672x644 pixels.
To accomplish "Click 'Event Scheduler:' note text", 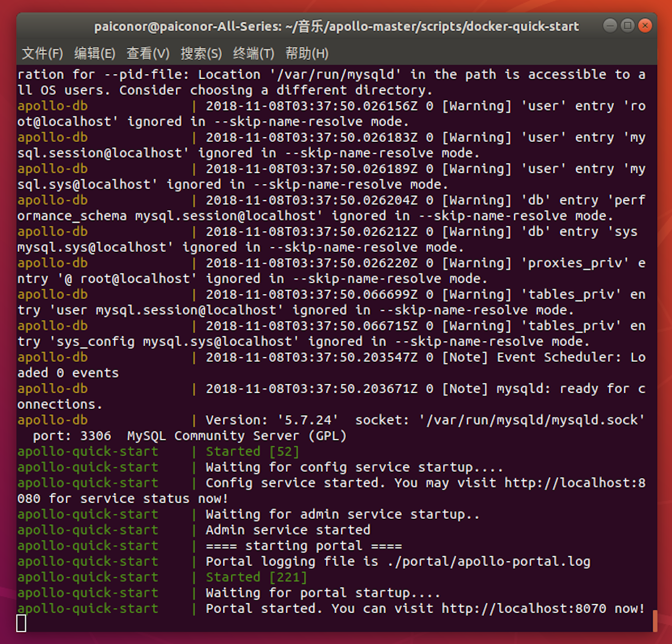I will tap(560, 357).
